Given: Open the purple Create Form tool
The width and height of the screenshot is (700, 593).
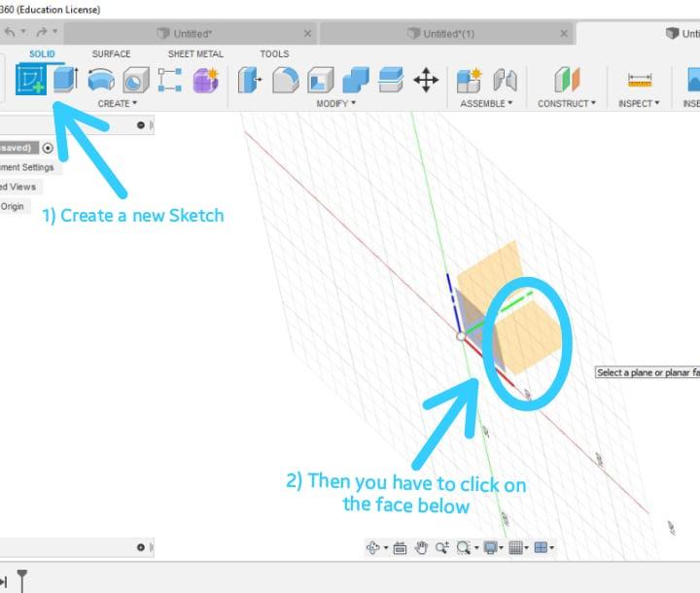Looking at the screenshot, I should pyautogui.click(x=206, y=81).
